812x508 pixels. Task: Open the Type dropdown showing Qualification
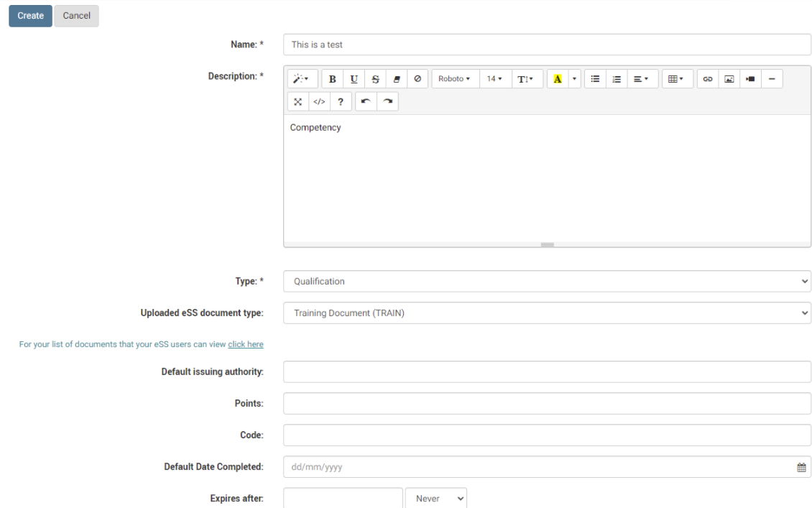point(547,281)
